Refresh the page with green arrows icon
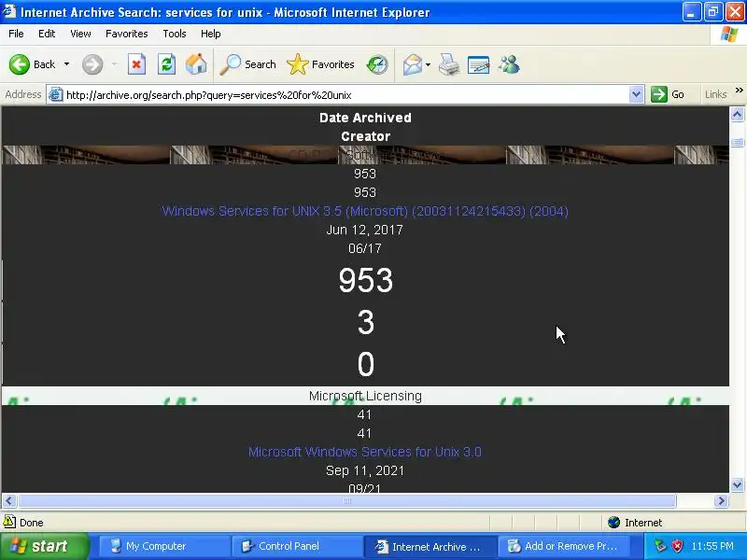This screenshot has height=560, width=747. [x=167, y=64]
